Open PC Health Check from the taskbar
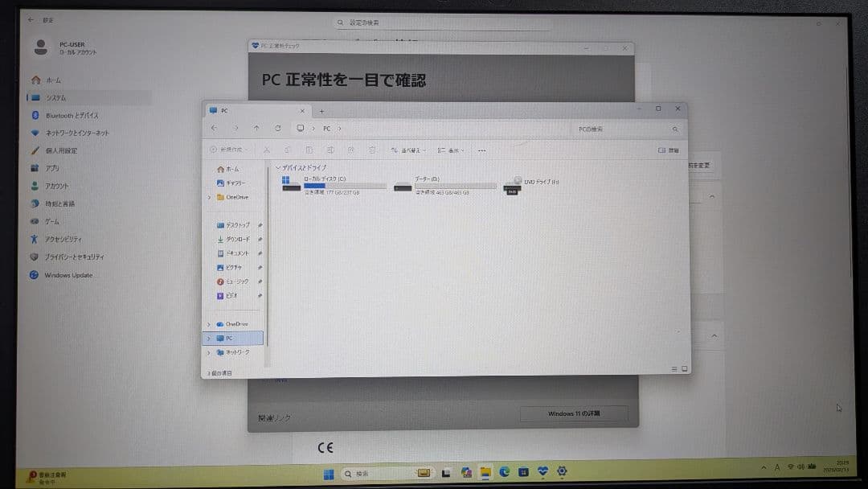Viewport: 868px width, 489px height. point(542,472)
